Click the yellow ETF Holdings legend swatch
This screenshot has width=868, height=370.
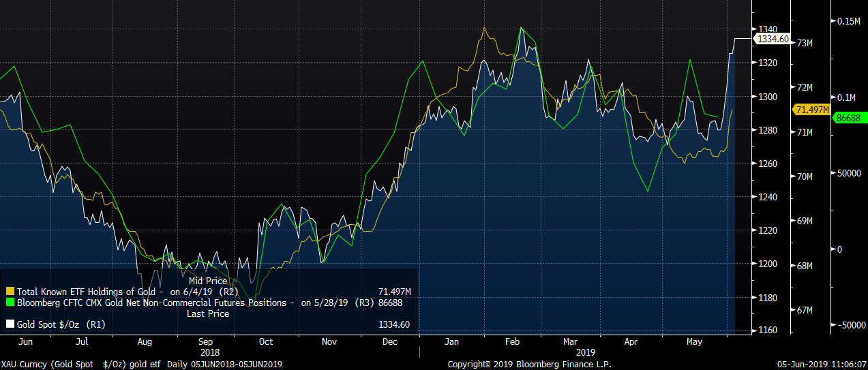(10, 292)
